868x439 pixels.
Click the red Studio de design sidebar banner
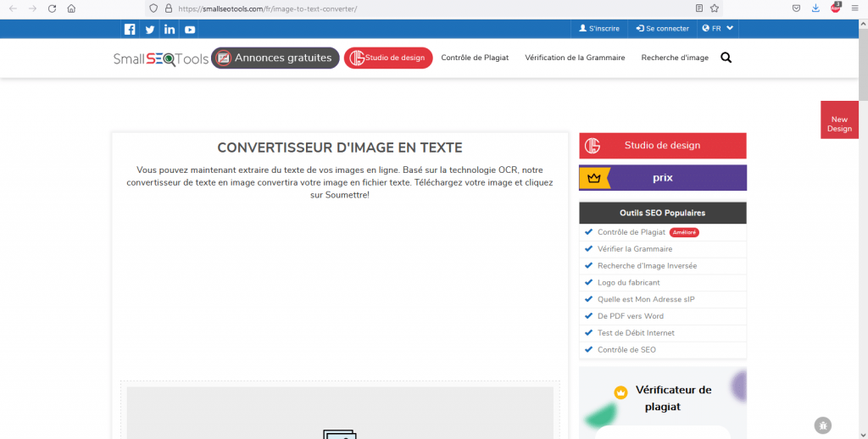662,145
